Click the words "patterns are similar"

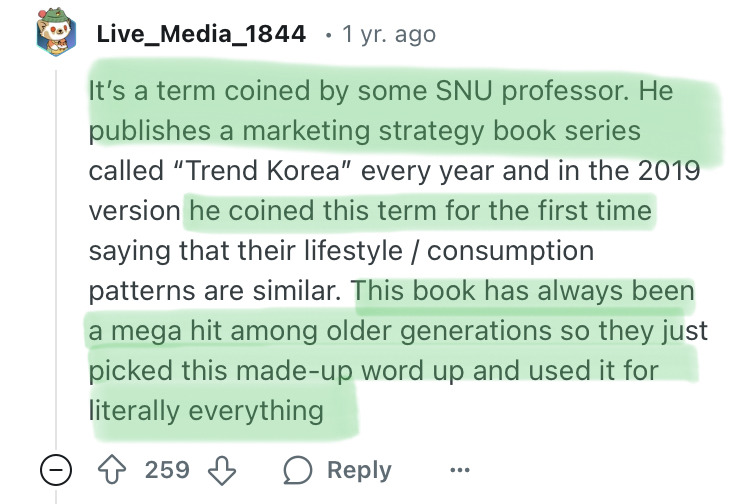(x=216, y=291)
